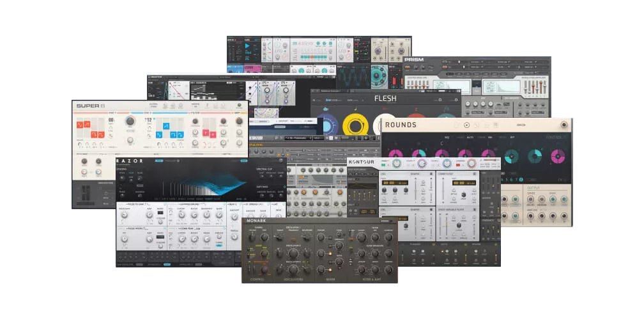Image resolution: width=644 pixels, height=325 pixels.
Task: Click the 00 pitch value in Super 8 Osc 1
Action: click(111, 120)
